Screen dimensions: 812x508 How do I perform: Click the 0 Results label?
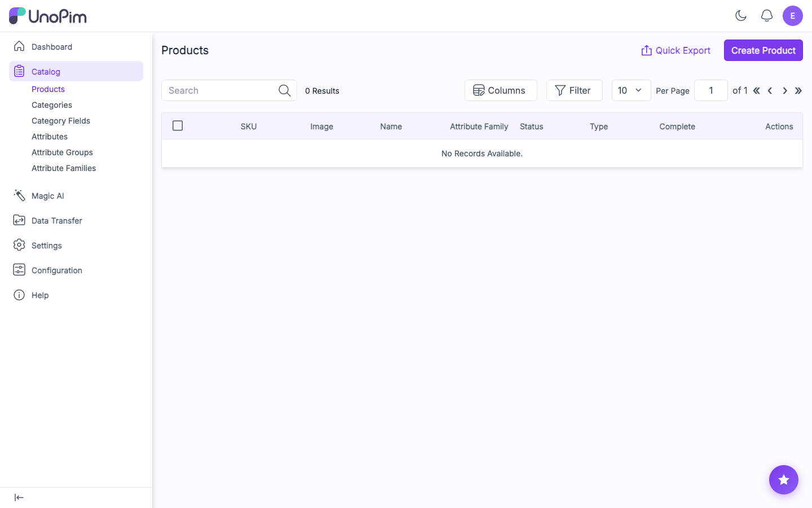click(x=322, y=91)
